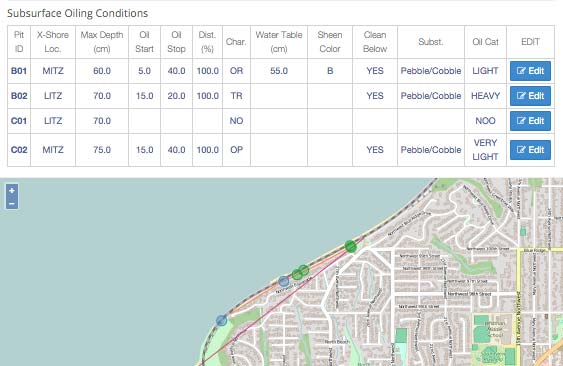Viewport: 563px width, 366px height.
Task: Click the Oil Start column header
Action: coord(144,42)
